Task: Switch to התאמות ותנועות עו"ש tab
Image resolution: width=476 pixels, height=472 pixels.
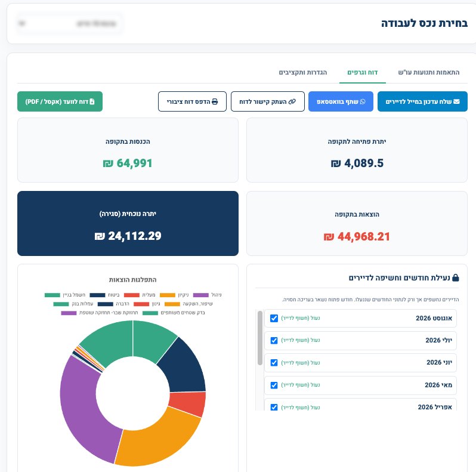Action: point(429,72)
